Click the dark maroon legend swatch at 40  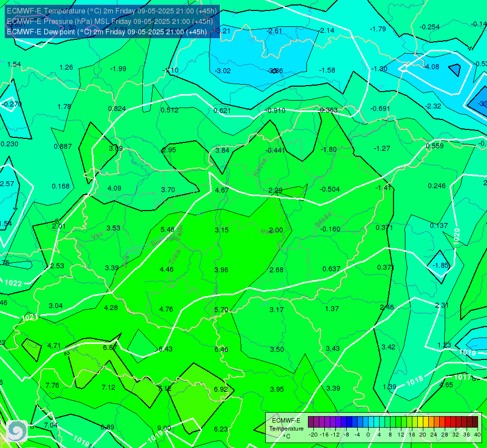tap(475, 422)
